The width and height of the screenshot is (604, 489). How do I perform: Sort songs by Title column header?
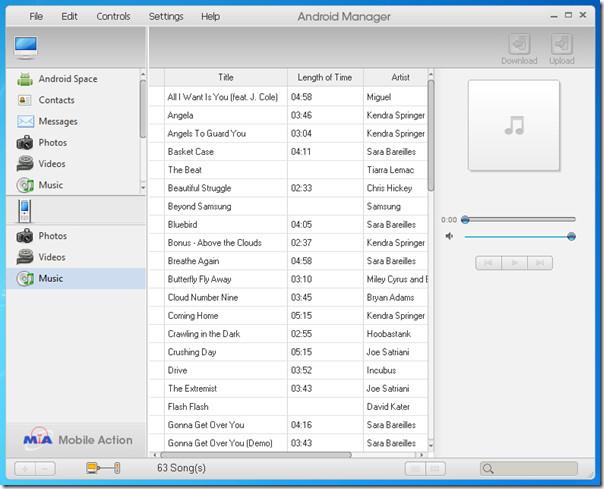tap(226, 77)
